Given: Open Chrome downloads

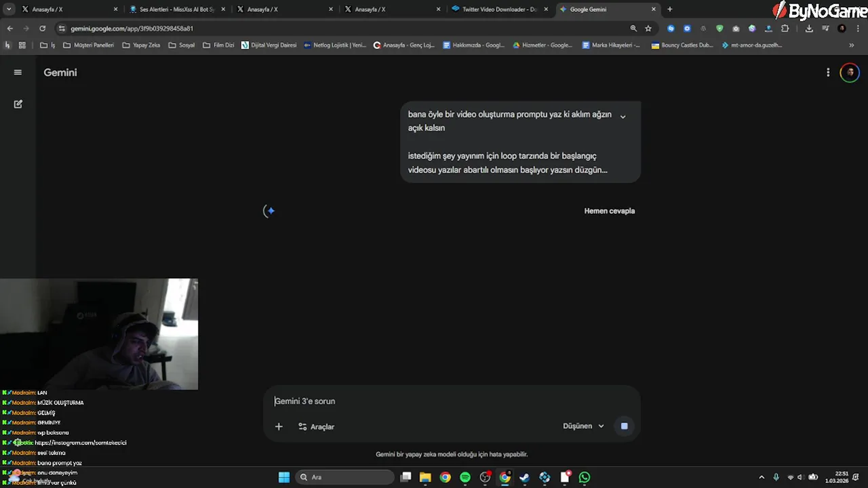Looking at the screenshot, I should [809, 28].
